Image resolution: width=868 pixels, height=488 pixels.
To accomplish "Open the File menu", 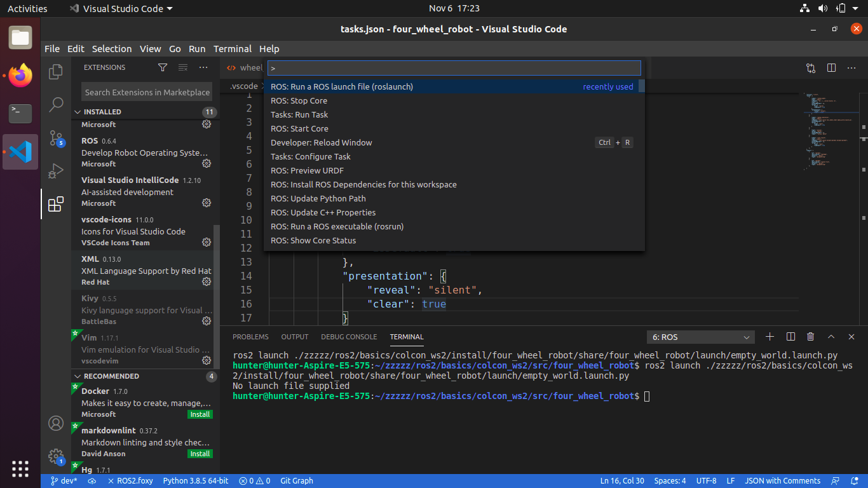I will click(x=52, y=49).
